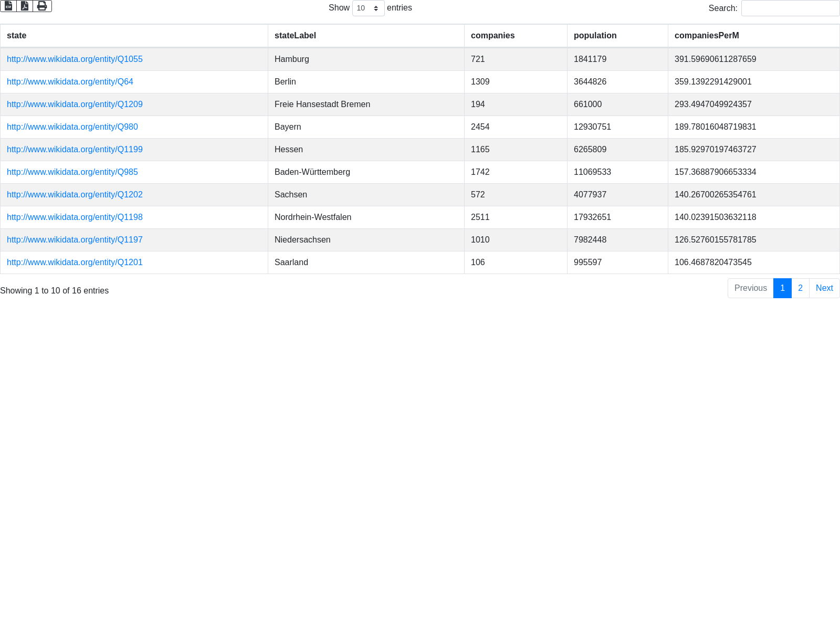Screen dimensions: 840x630
Task: Print the table using printer icon
Action: [x=42, y=6]
